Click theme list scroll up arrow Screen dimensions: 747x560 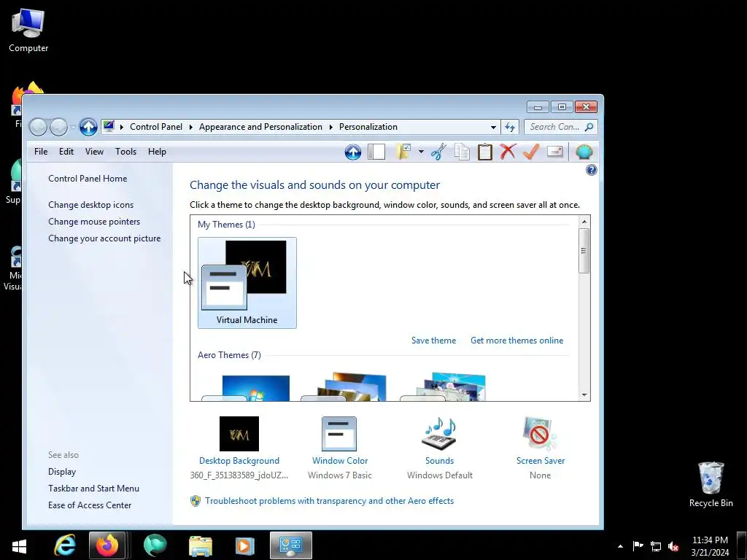point(584,222)
